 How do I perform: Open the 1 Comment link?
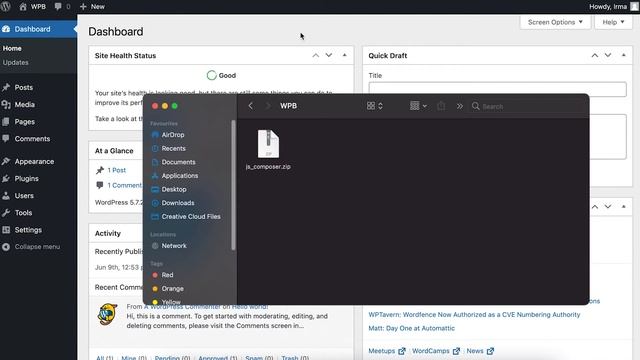pyautogui.click(x=124, y=185)
